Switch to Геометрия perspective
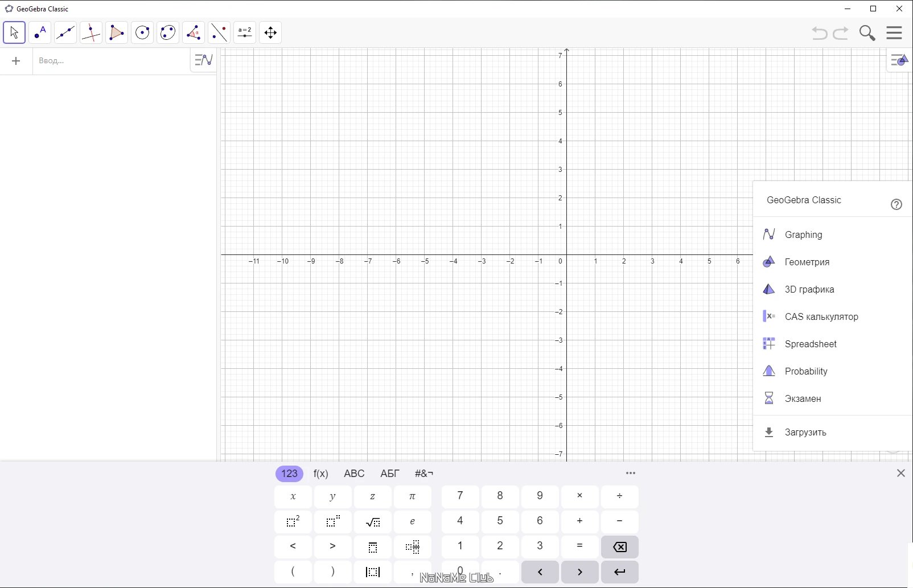Image resolution: width=913 pixels, height=588 pixels. (833, 262)
